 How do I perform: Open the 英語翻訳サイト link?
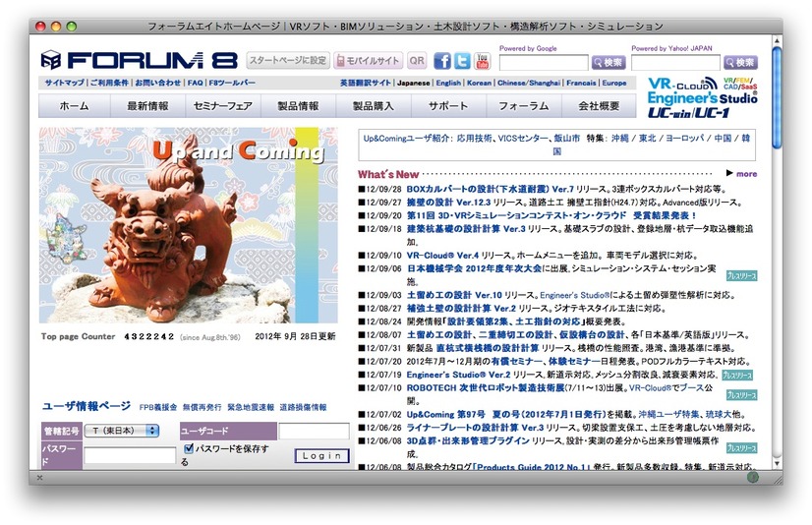click(366, 83)
